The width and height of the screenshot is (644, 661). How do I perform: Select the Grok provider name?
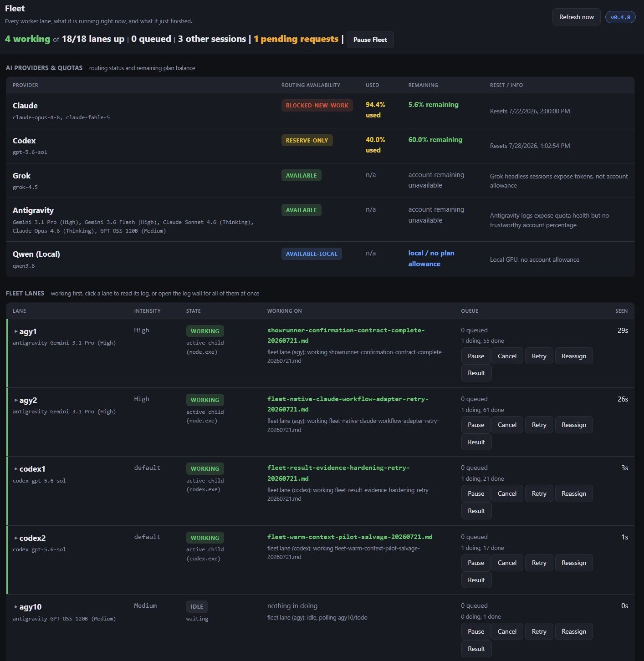21,176
